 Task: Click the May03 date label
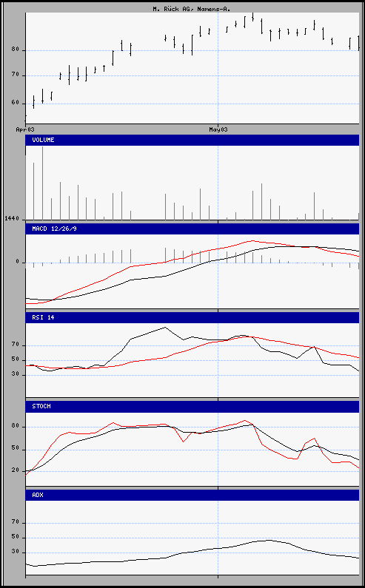point(218,129)
